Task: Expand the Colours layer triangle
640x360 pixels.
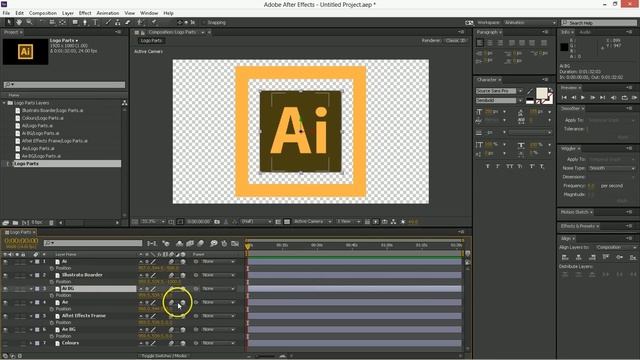Action: click(31, 343)
